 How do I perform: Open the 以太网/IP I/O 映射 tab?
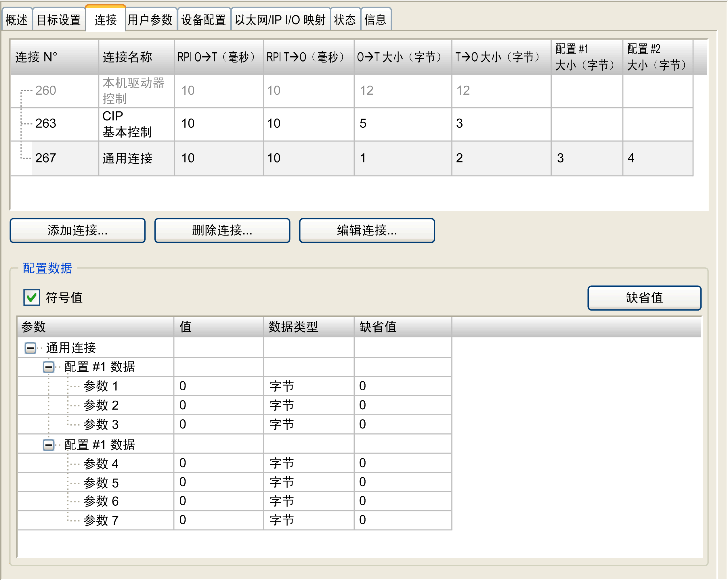click(280, 20)
